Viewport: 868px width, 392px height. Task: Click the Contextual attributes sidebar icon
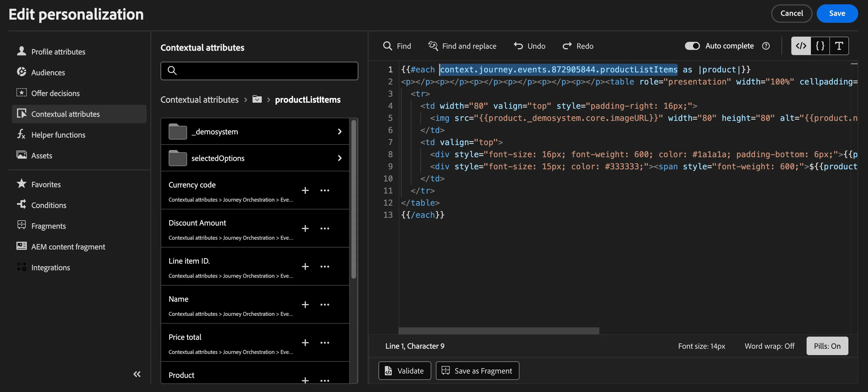point(22,114)
